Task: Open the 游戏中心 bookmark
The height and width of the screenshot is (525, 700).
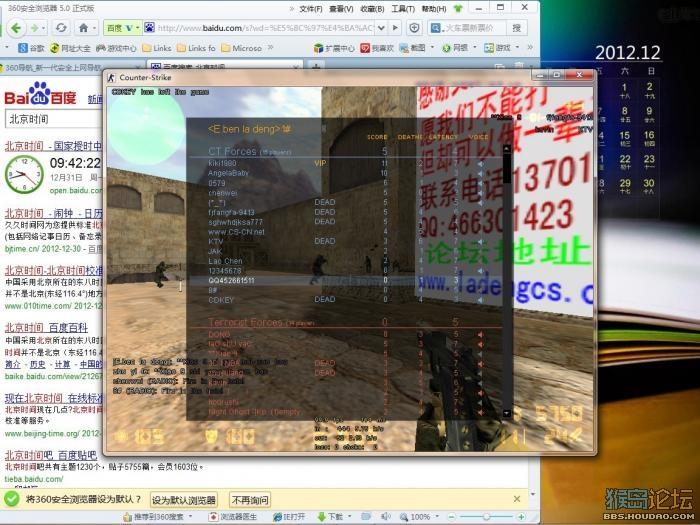Action: [116, 48]
